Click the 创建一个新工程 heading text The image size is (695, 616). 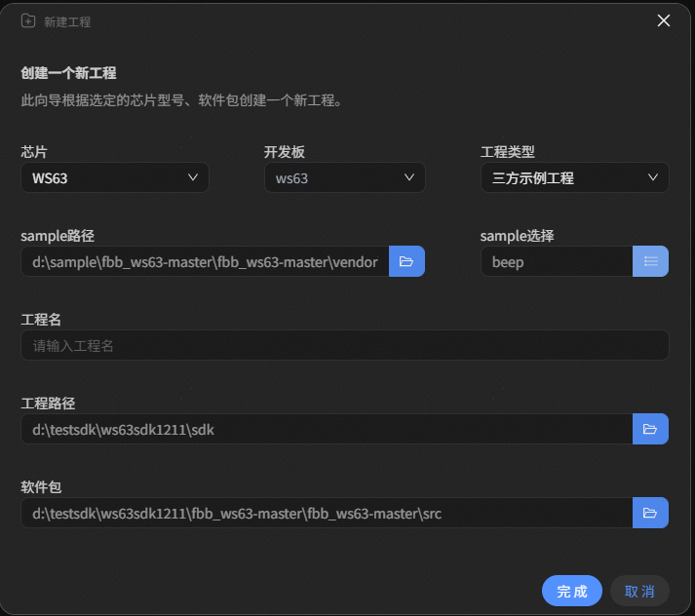click(69, 73)
